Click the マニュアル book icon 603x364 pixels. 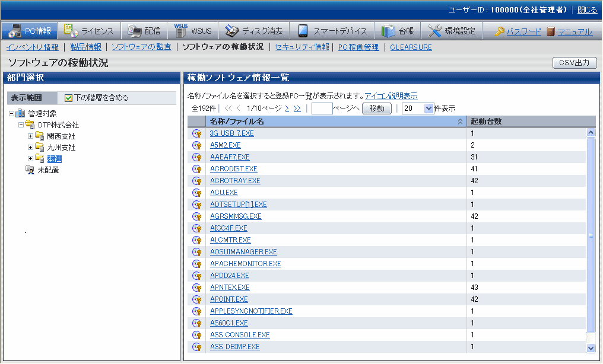(551, 31)
